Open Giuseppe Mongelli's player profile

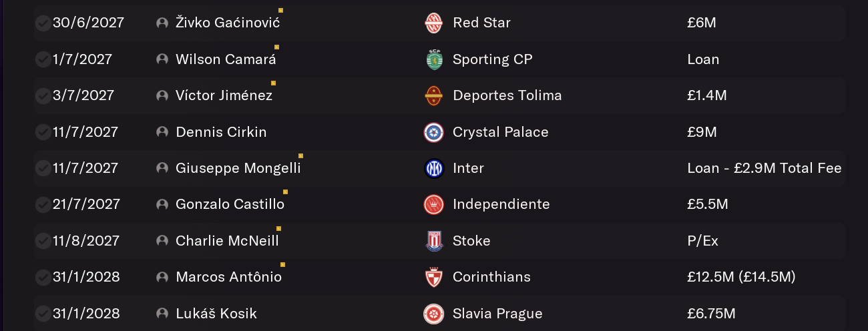pos(238,168)
